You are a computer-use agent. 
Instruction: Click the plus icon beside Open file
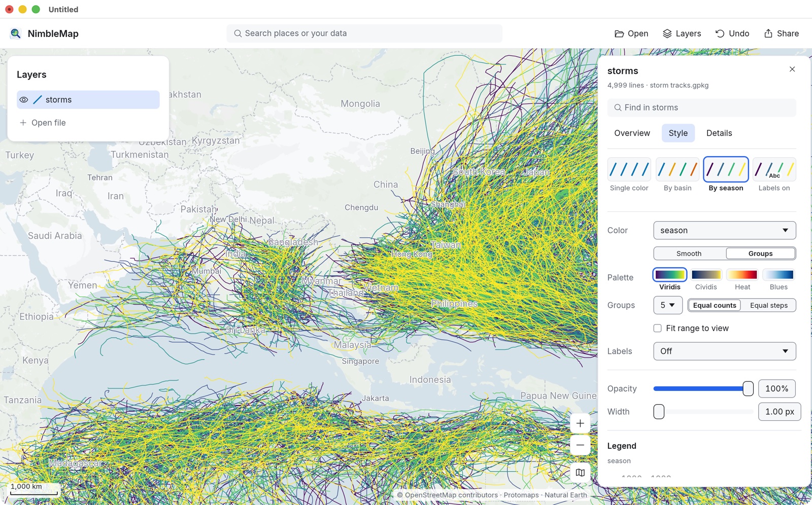pos(23,123)
